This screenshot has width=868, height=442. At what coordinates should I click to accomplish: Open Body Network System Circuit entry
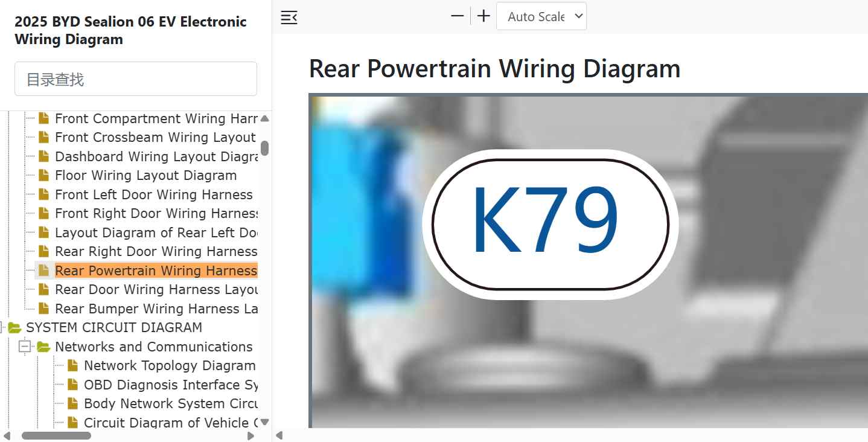tap(171, 403)
